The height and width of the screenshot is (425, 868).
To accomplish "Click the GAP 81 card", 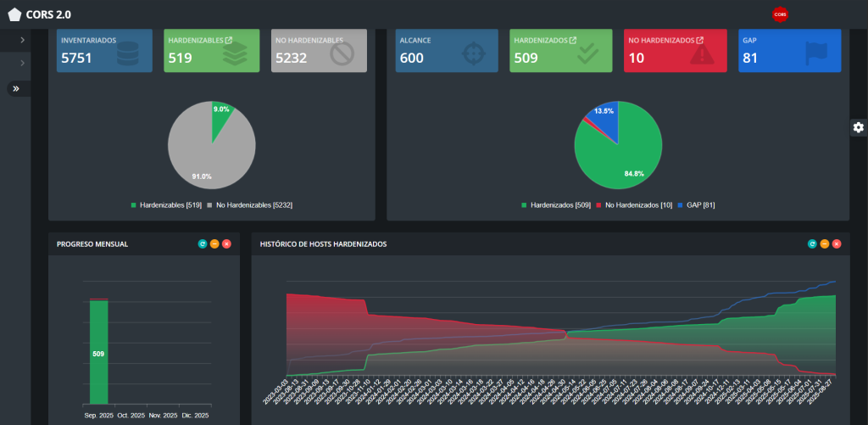I will (789, 51).
